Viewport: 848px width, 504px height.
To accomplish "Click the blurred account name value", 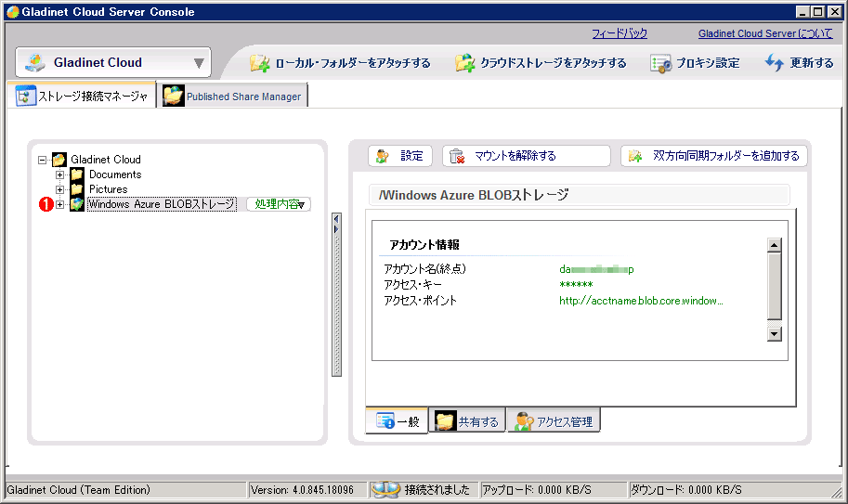I will pyautogui.click(x=596, y=269).
